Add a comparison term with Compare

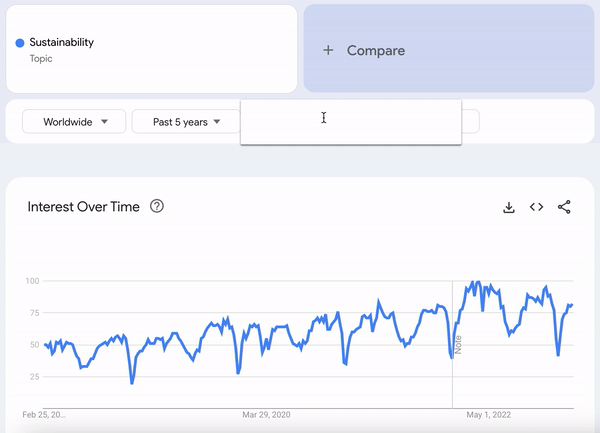click(x=449, y=48)
